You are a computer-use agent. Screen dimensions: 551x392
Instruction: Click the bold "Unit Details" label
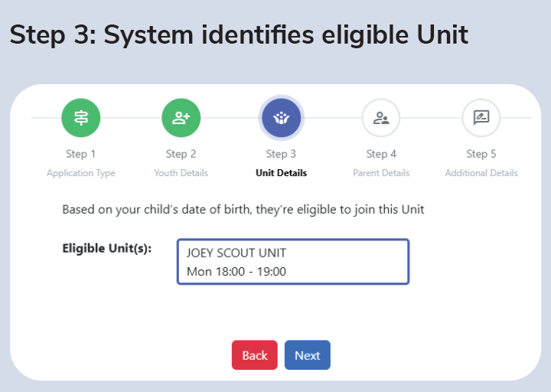pos(281,173)
